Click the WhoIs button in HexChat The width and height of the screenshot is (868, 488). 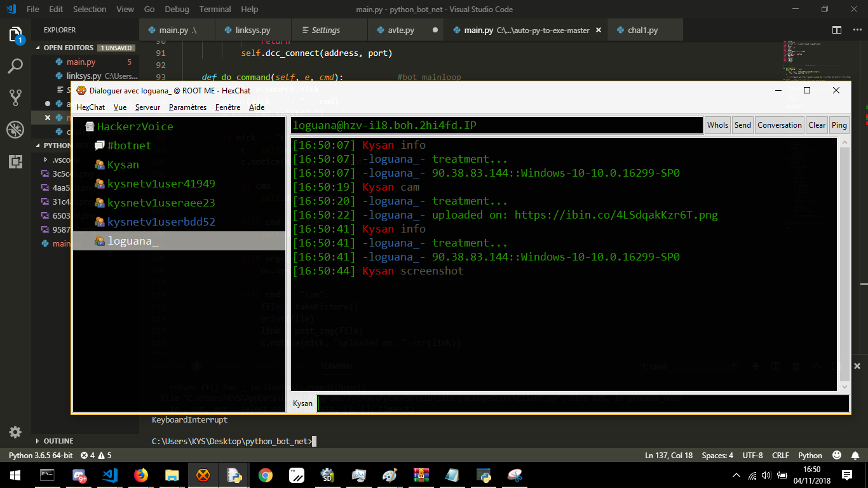click(717, 125)
